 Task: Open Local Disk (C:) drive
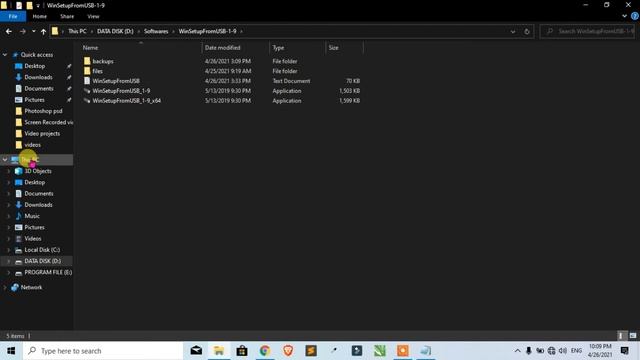click(42, 250)
